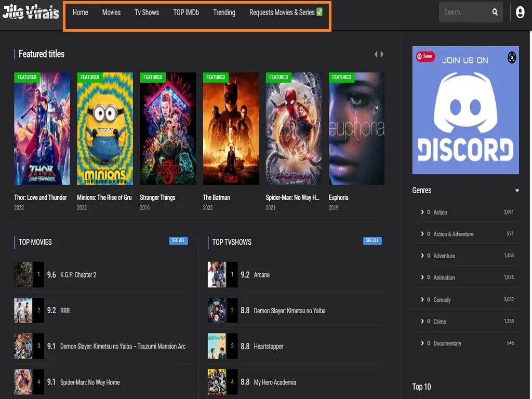Open Heartstopper in top TV shows
This screenshot has width=532, height=399.
(x=269, y=347)
